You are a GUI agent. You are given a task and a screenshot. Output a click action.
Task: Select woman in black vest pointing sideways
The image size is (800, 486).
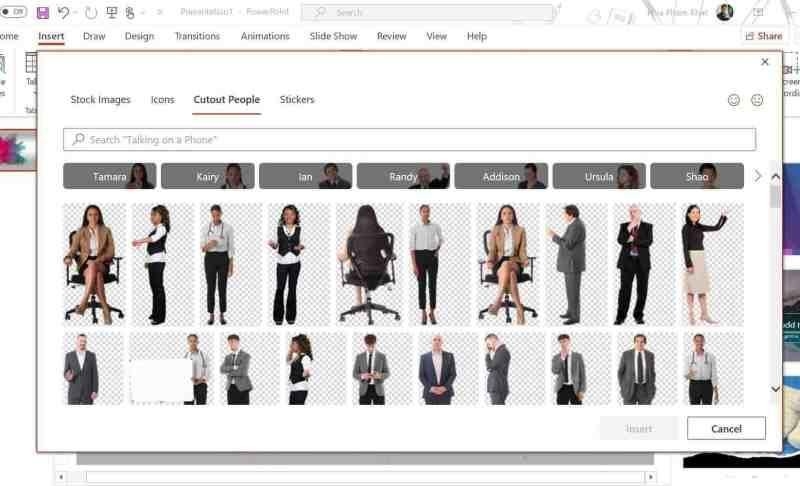162,264
